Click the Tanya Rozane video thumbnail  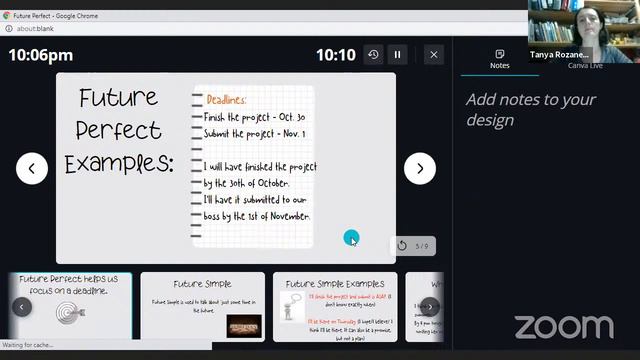[x=584, y=31]
